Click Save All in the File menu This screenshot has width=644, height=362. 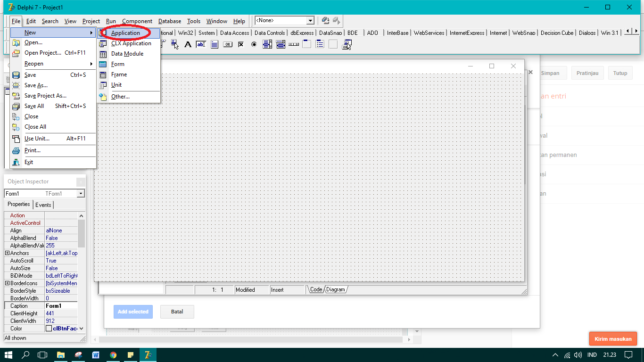(x=53, y=106)
